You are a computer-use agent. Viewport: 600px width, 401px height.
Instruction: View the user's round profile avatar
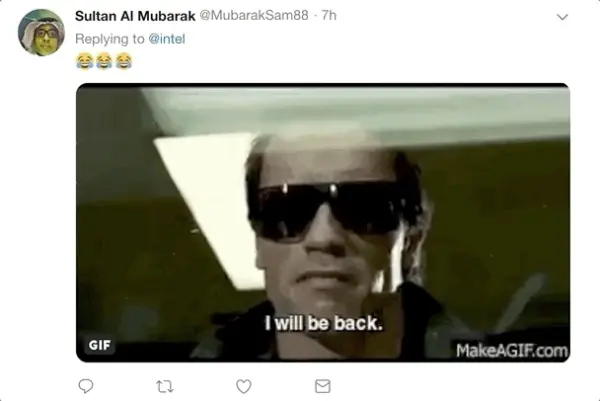click(x=41, y=32)
